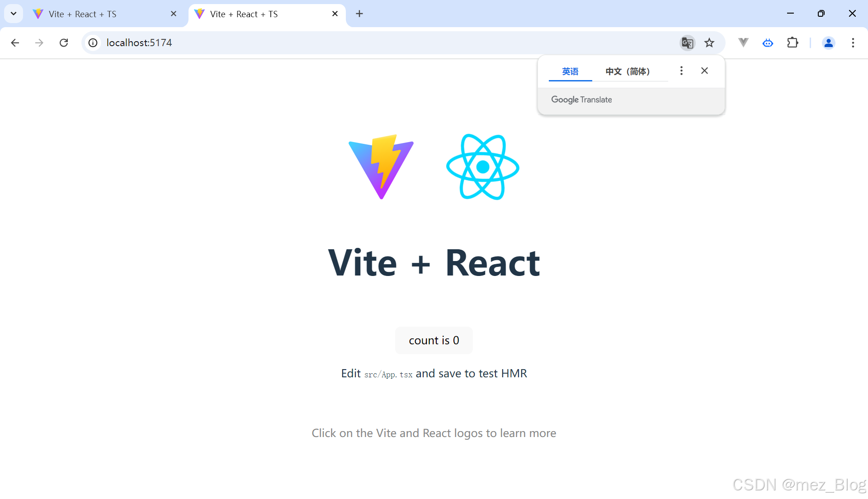Restore down the Chrome window
Viewport: 868px width, 499px height.
pyautogui.click(x=821, y=14)
